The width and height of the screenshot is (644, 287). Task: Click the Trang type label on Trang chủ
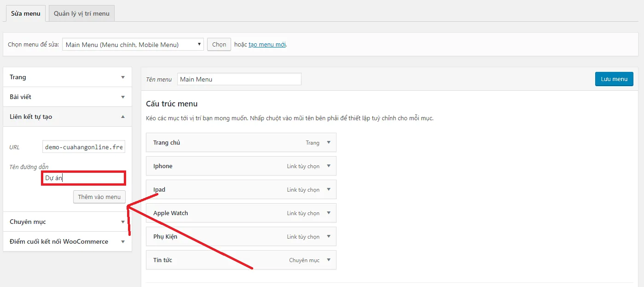pos(313,143)
